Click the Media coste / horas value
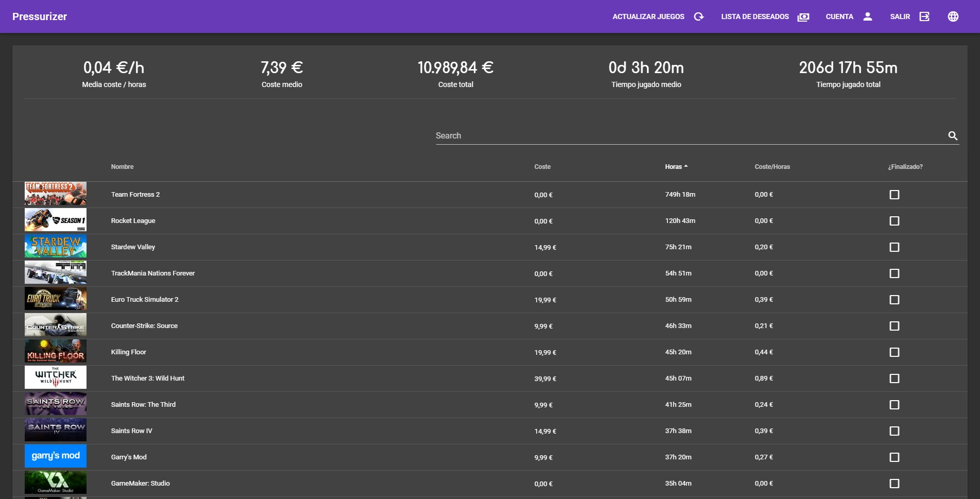The image size is (980, 499). click(114, 67)
